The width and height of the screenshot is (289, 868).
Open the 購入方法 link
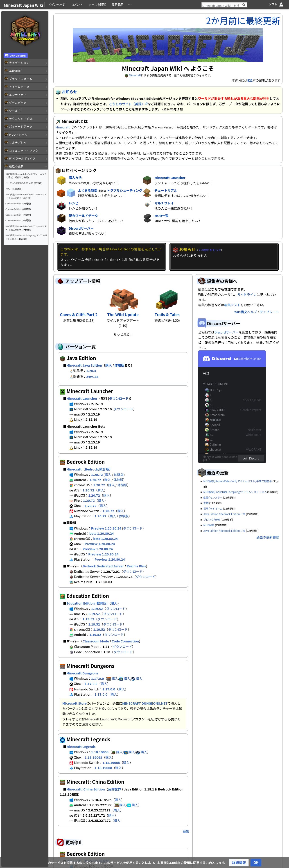(x=75, y=178)
